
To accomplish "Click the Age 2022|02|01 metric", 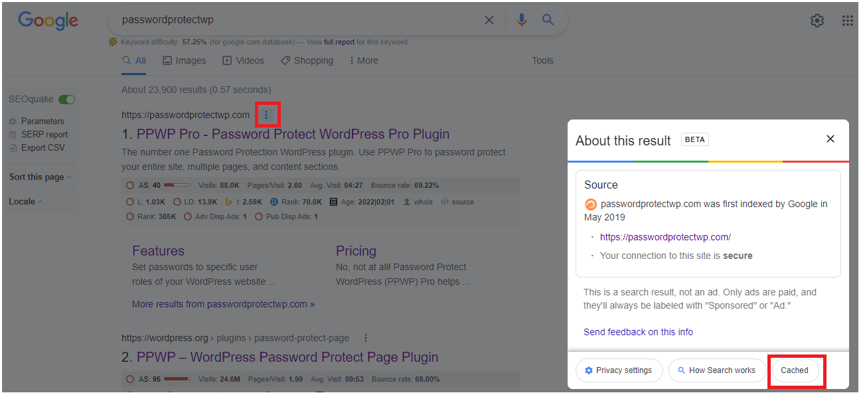I will coord(362,202).
